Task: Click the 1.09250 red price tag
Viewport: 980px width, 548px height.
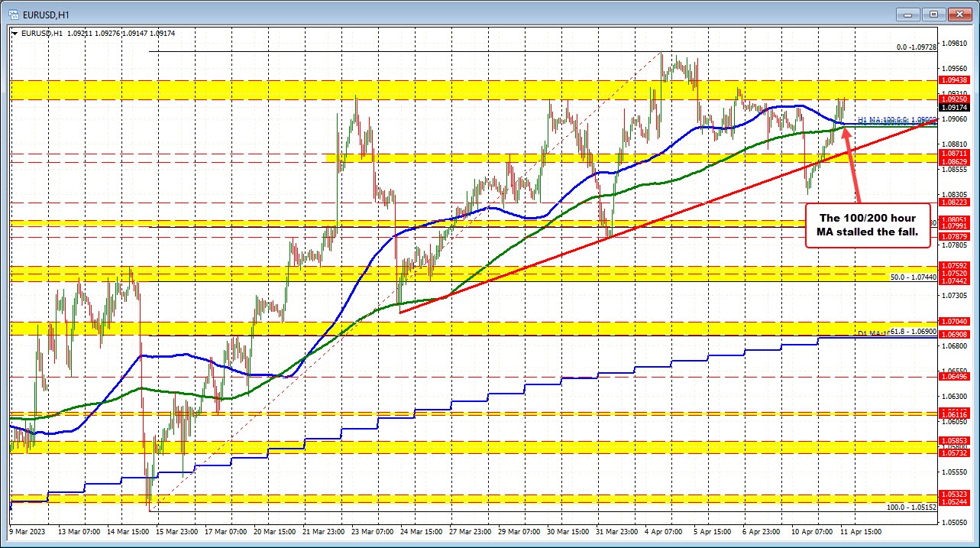Action: [x=955, y=99]
